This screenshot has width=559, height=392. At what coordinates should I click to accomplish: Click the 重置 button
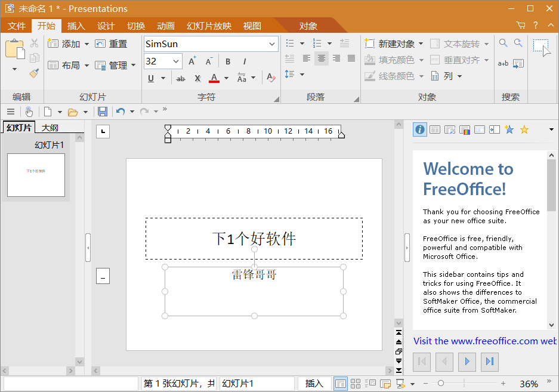(112, 44)
